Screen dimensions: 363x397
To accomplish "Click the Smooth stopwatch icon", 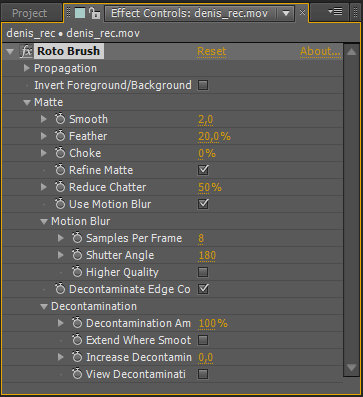I will 60,119.
